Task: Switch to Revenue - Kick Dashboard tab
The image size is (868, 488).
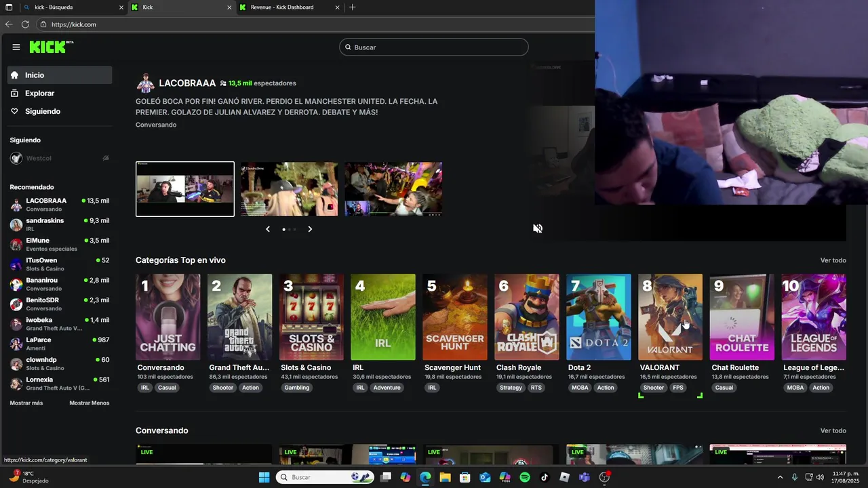Action: click(290, 7)
